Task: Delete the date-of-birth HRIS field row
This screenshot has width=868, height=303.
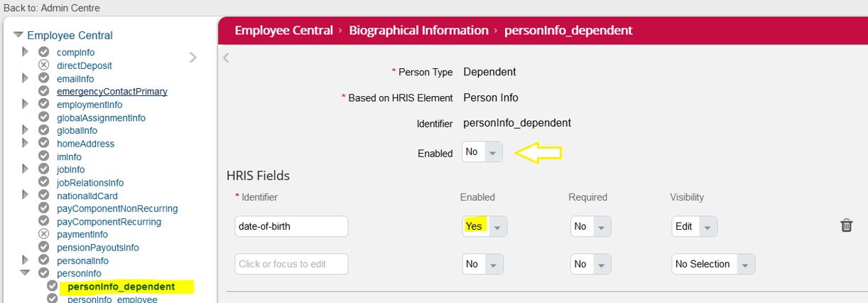Action: (846, 225)
